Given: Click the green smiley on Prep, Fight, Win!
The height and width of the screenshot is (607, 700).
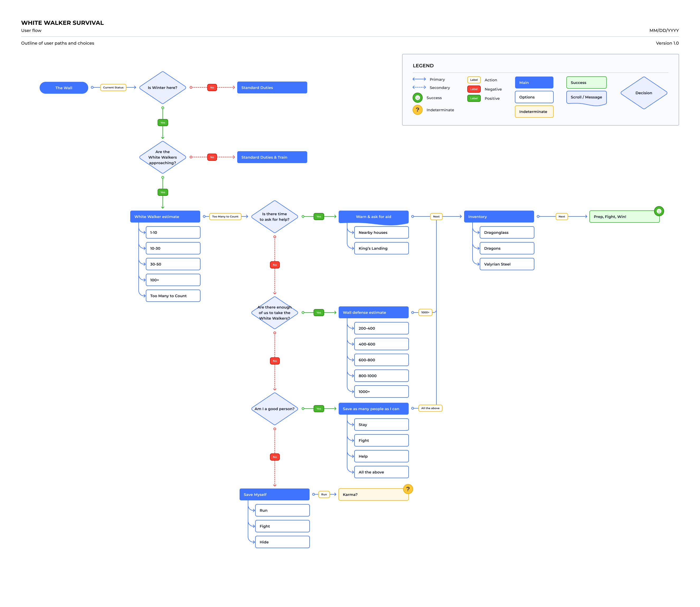Looking at the screenshot, I should pyautogui.click(x=659, y=211).
